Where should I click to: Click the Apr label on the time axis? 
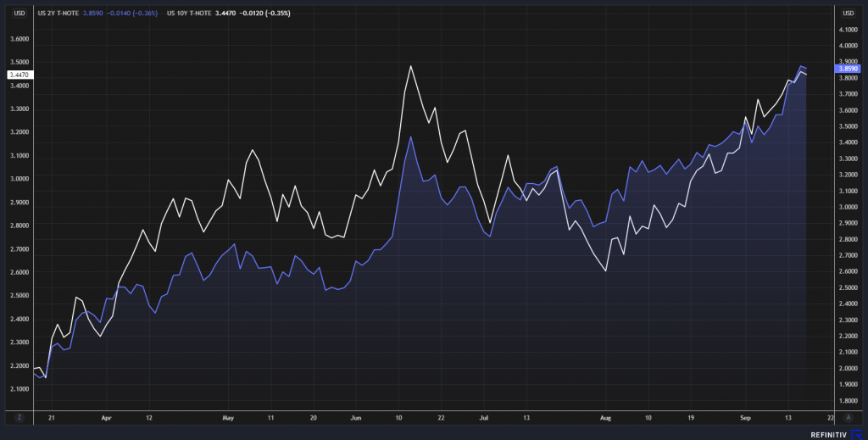pos(106,418)
